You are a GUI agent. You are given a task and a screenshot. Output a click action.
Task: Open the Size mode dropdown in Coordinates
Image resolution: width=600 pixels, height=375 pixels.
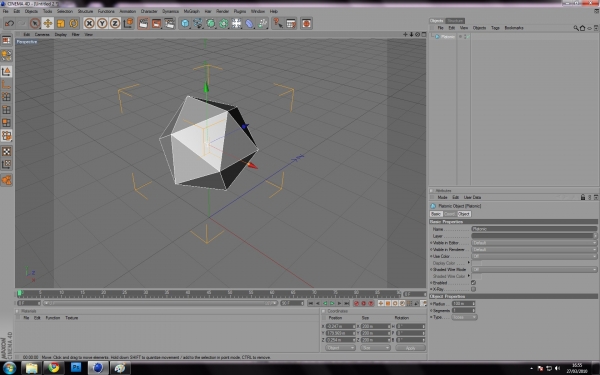coord(375,348)
